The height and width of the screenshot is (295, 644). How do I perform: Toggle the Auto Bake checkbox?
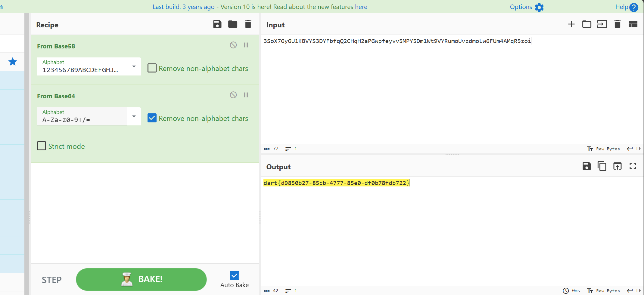click(x=235, y=275)
